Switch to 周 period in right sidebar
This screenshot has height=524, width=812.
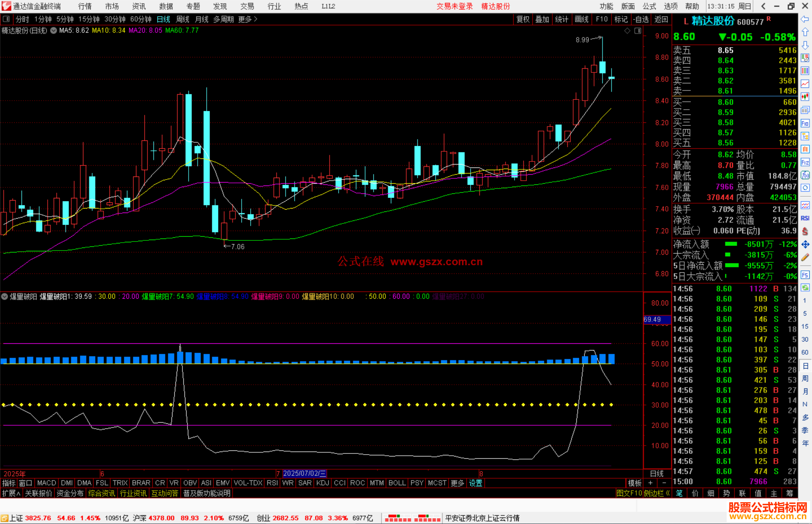coord(805,379)
